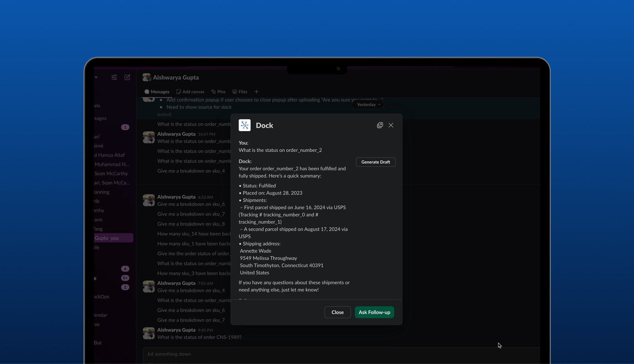Click 'Annette Wade' name in shipping address
The image size is (634, 364).
256,251
